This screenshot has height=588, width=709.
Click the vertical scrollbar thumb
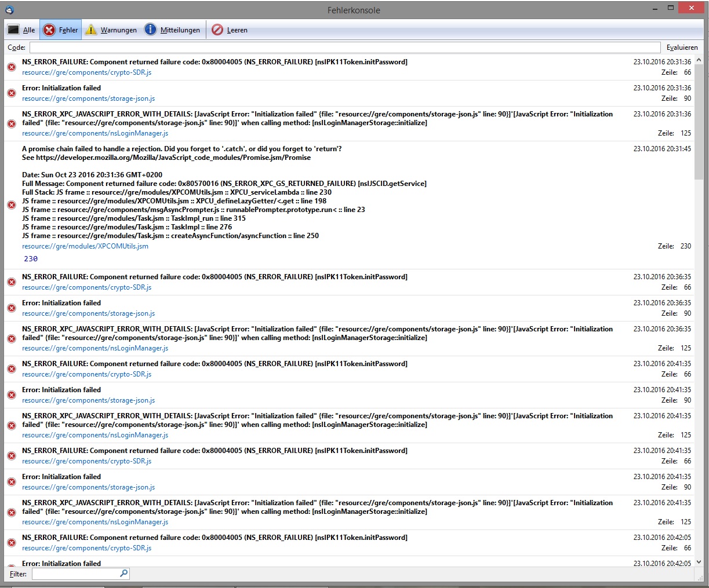coord(699,122)
